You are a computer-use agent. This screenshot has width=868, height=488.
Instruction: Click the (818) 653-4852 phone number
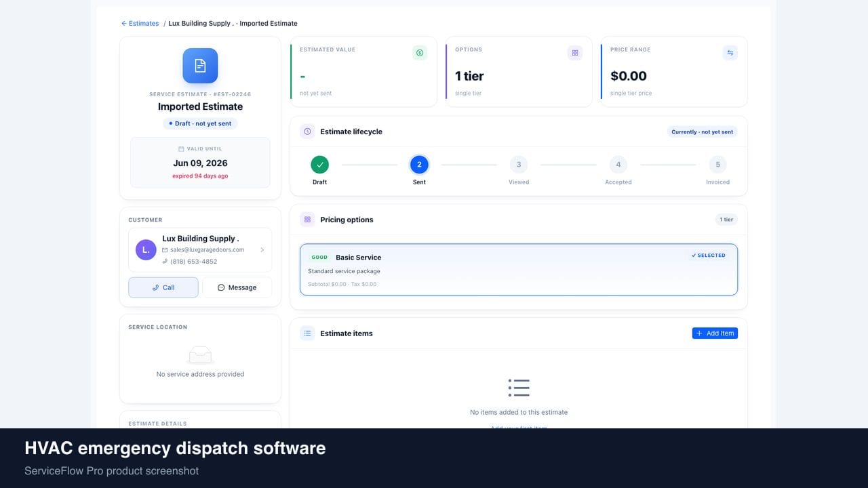pyautogui.click(x=194, y=262)
